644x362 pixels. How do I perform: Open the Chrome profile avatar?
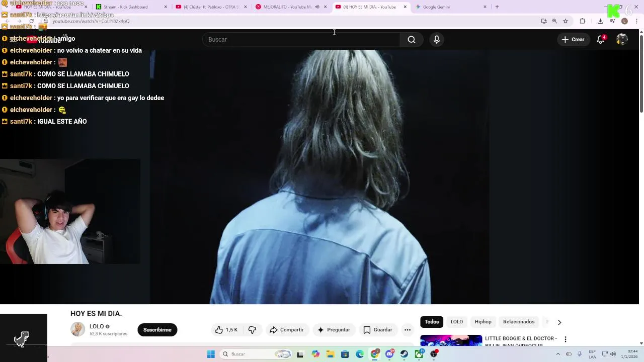point(624,21)
